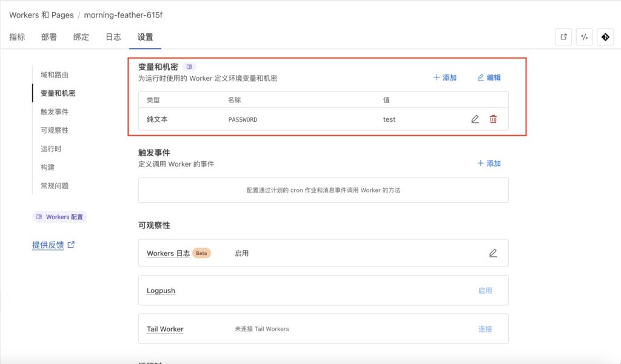This screenshot has height=364, width=621.
Task: Click Workers 和 Pages breadcrumb
Action: (42, 15)
